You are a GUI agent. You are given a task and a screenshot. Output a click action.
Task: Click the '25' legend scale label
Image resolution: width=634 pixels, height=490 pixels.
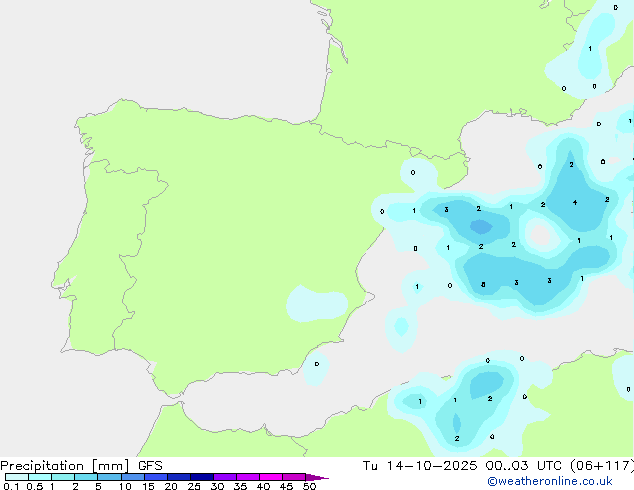pyautogui.click(x=194, y=486)
